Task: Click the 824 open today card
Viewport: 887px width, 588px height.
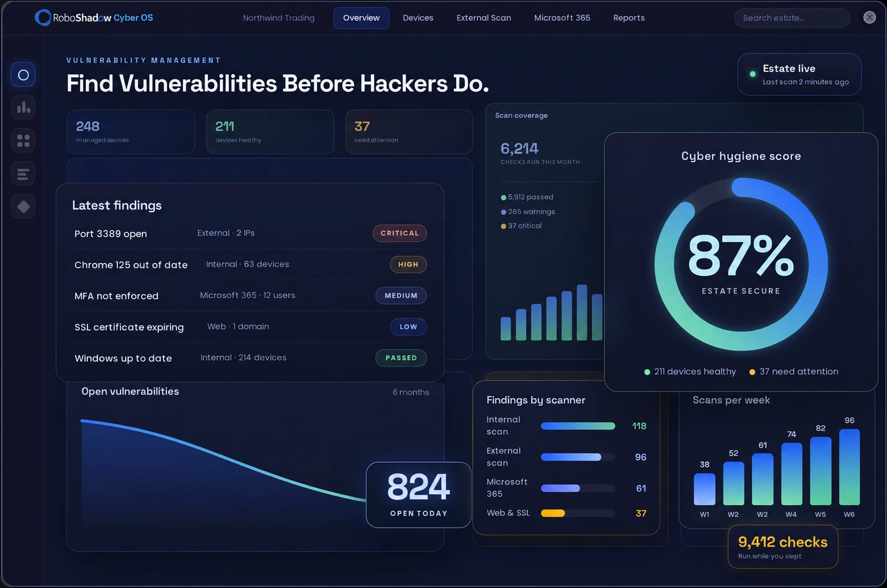Action: tap(419, 495)
